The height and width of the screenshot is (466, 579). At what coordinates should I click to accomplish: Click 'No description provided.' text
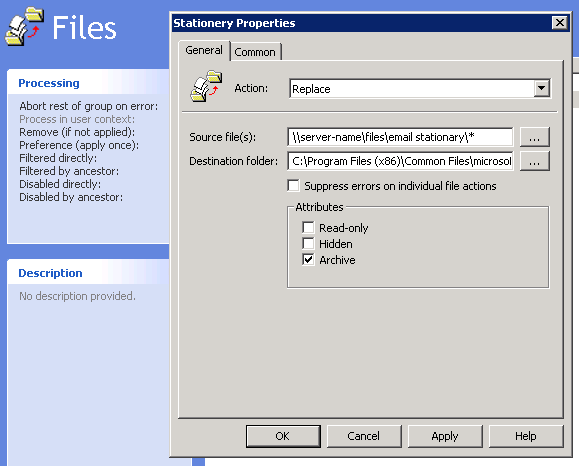(x=78, y=296)
